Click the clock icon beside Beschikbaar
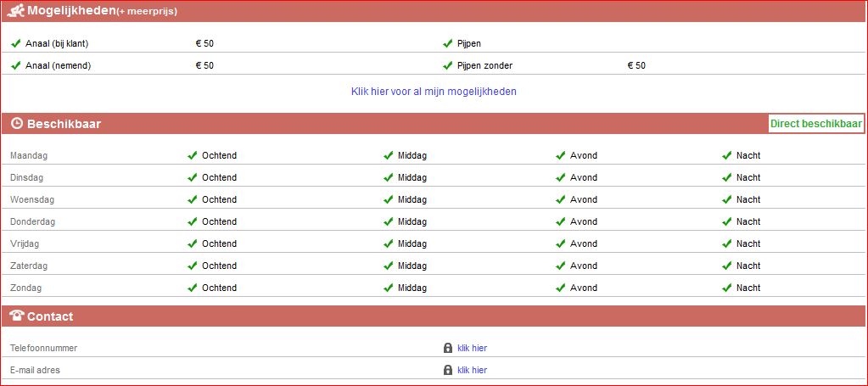This screenshot has width=868, height=386. pyautogui.click(x=17, y=124)
